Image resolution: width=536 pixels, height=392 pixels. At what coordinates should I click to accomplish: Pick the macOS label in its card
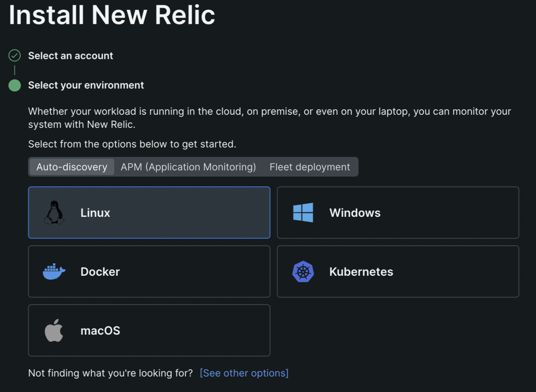pos(100,331)
